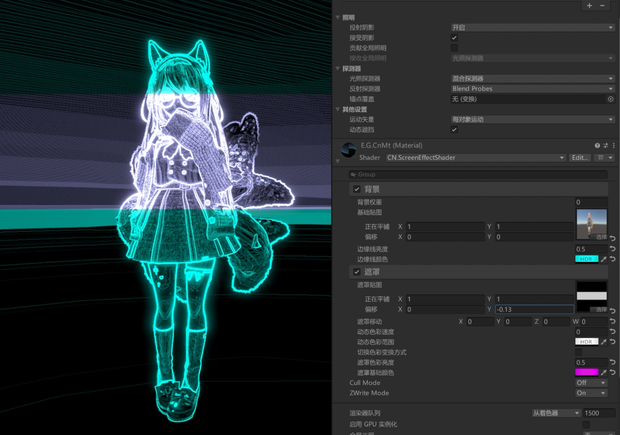Click the 基础贴图 texture thumbnail
Image resolution: width=620 pixels, height=435 pixels.
pyautogui.click(x=592, y=224)
